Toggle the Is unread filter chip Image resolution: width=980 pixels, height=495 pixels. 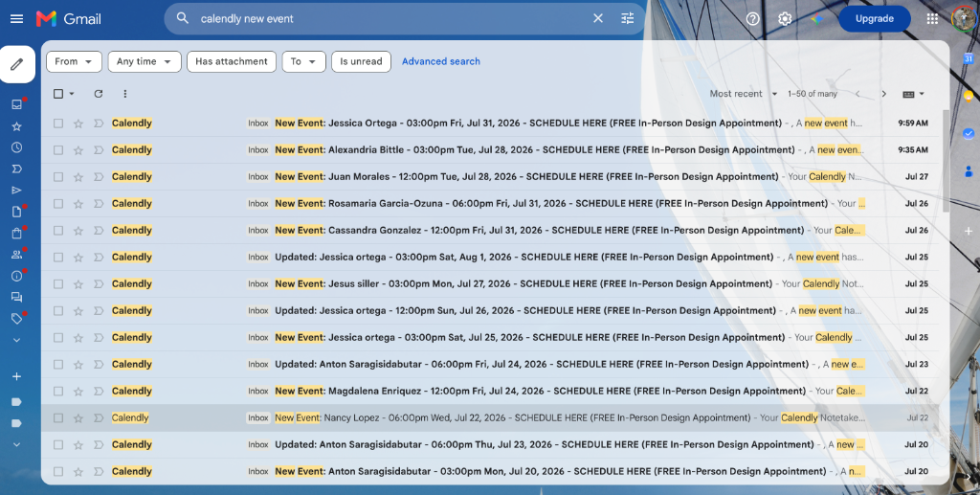pos(361,61)
